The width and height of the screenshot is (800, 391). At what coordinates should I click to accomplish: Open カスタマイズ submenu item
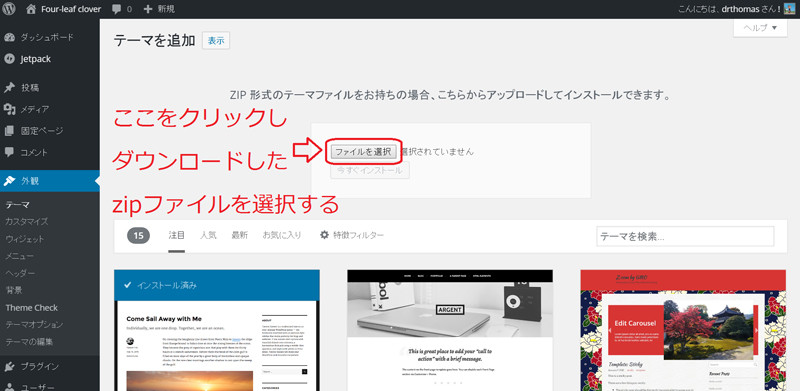(x=27, y=222)
